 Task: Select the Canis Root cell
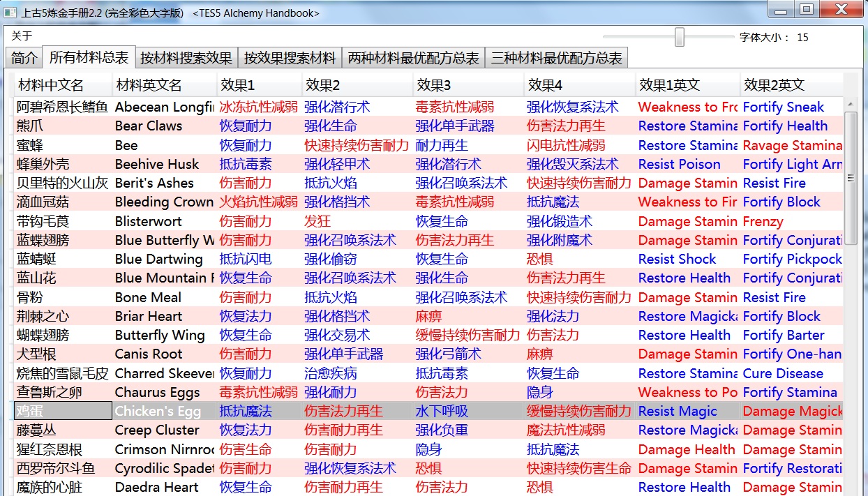pos(165,354)
